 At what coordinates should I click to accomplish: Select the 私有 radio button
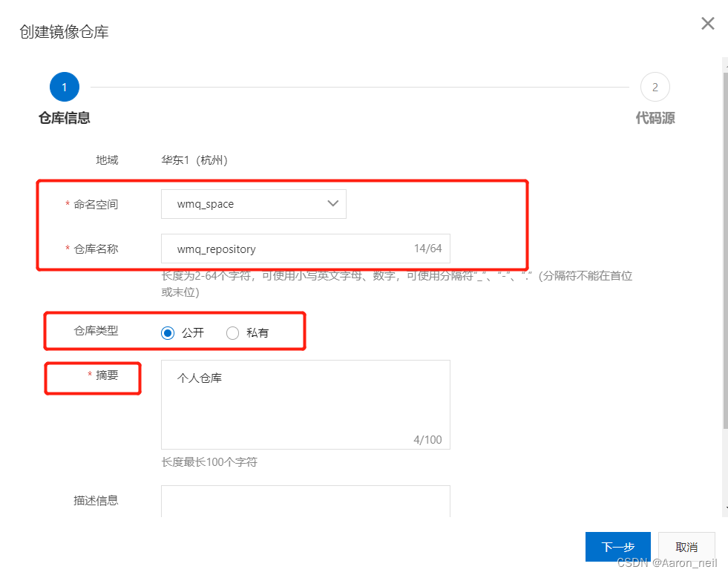point(232,332)
